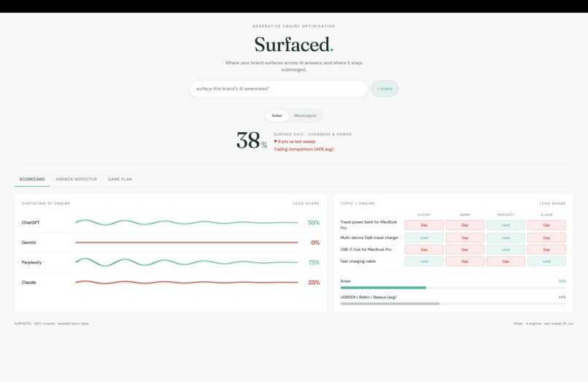
Task: Click the ChatGPT column header in matrix
Action: pyautogui.click(x=424, y=215)
